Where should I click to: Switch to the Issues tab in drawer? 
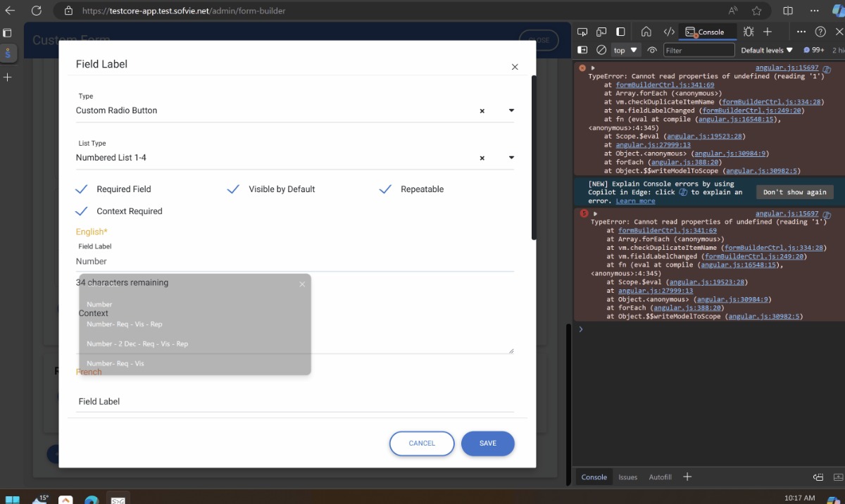point(627,477)
